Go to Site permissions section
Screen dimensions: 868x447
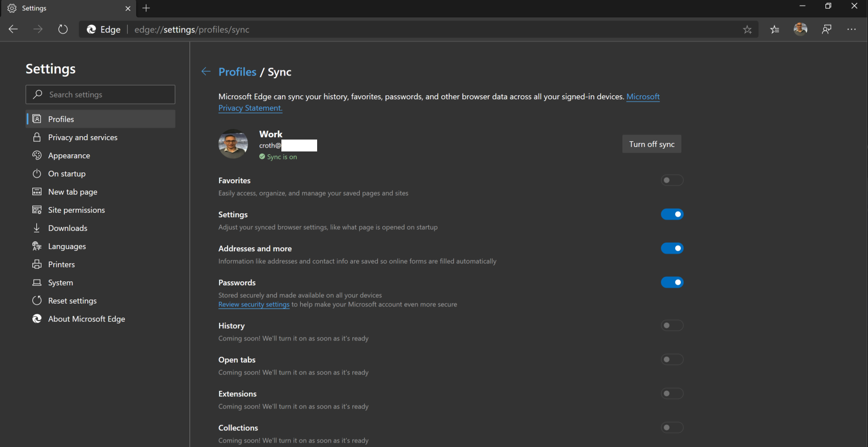[x=77, y=210]
